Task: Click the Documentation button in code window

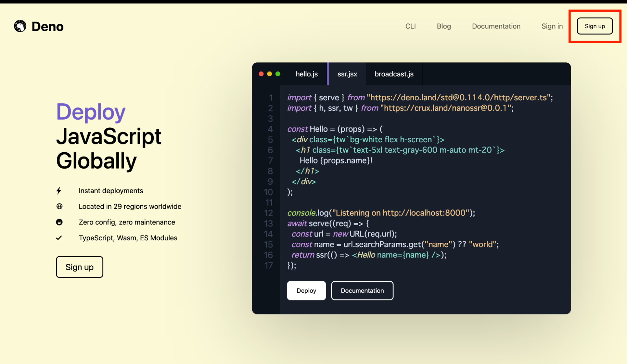Action: tap(362, 291)
